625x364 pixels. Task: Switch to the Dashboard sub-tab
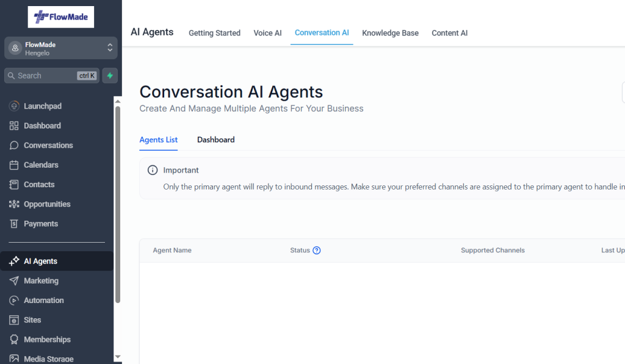215,140
